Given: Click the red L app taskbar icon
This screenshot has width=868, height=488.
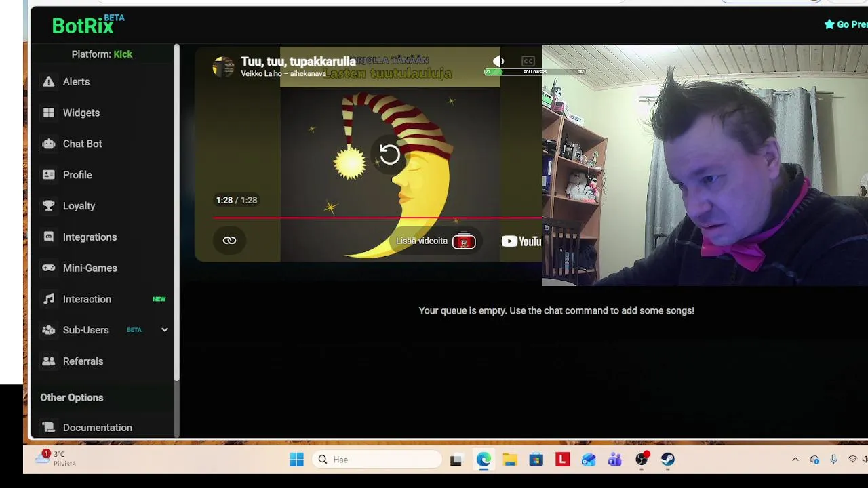Looking at the screenshot, I should pyautogui.click(x=562, y=460).
